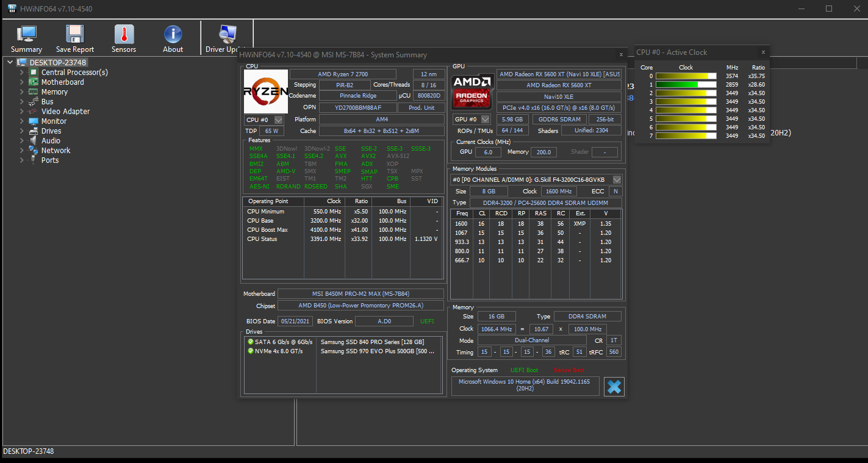Viewport: 868px width, 463px height.
Task: Open the memory module selector dropdown
Action: click(617, 180)
